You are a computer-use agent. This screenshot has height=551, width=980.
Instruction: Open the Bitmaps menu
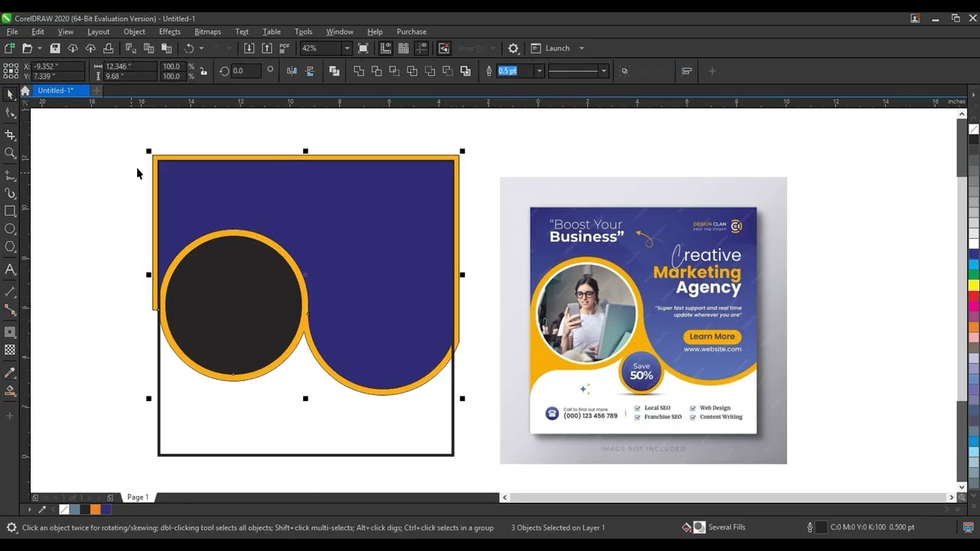tap(207, 31)
